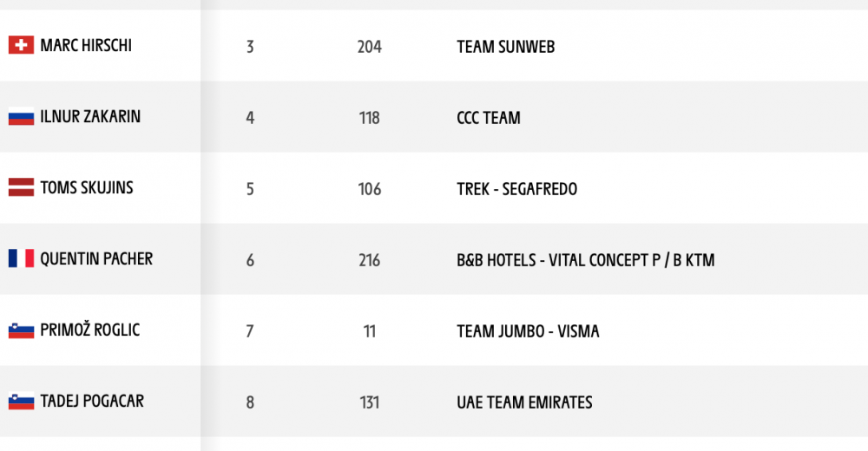Click rank 8 in Pogacar's row
The image size is (868, 451).
pos(250,402)
